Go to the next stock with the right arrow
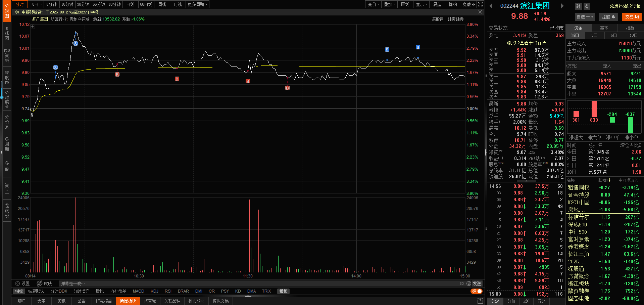The width and height of the screenshot is (644, 305). point(562,6)
